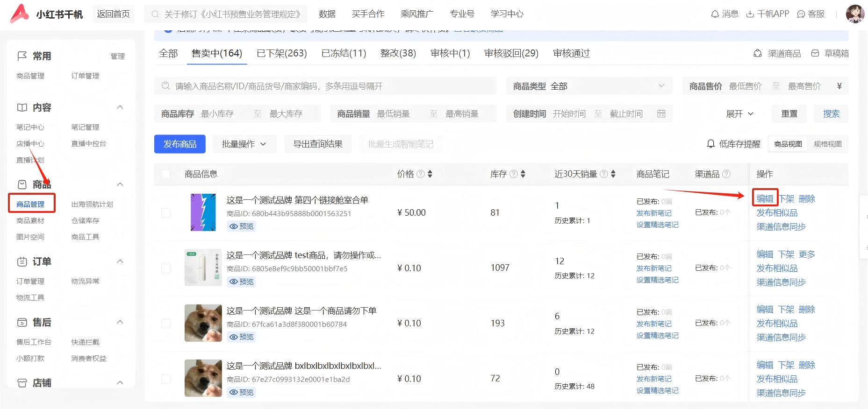The image size is (868, 409).
Task: Click 下架 for 这是一个商品请勿下单
Action: tap(786, 309)
